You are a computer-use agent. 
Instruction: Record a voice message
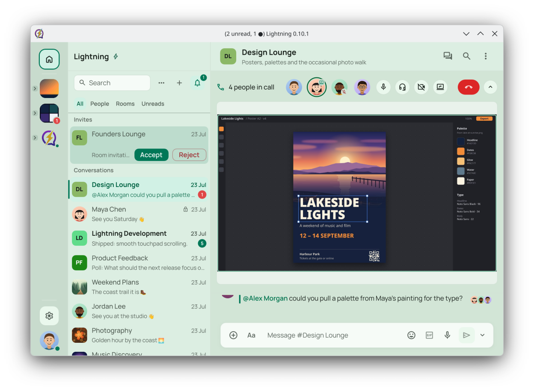click(447, 335)
